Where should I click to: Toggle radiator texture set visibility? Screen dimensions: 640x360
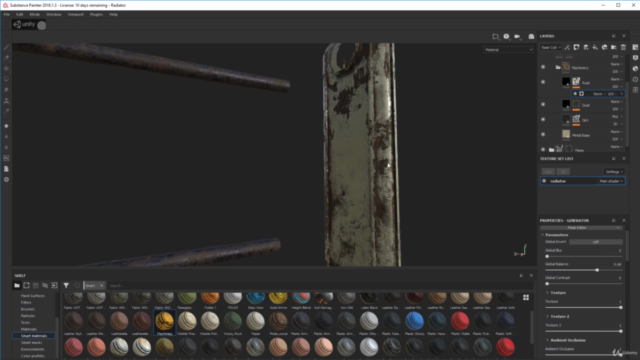click(x=544, y=181)
